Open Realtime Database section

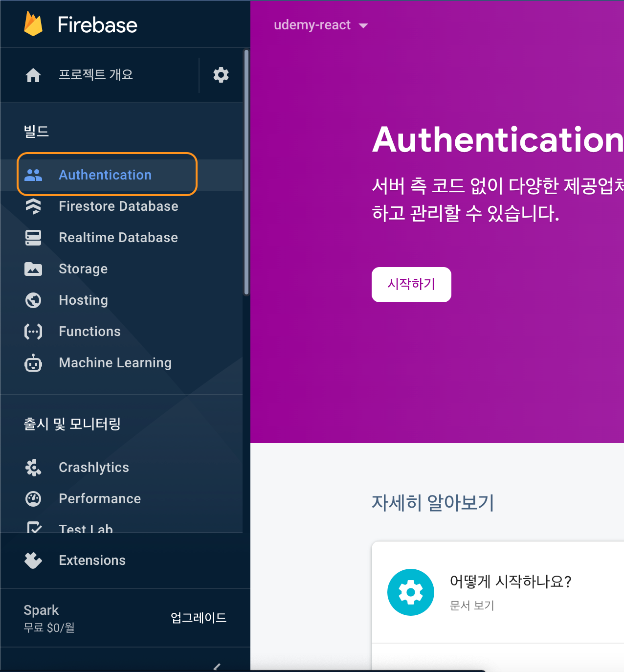pos(121,238)
